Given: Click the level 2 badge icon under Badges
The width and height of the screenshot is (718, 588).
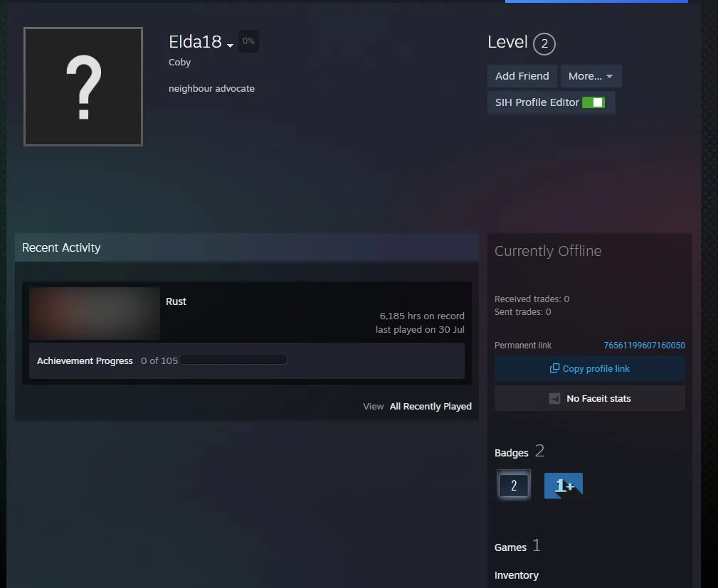Looking at the screenshot, I should click(x=514, y=485).
